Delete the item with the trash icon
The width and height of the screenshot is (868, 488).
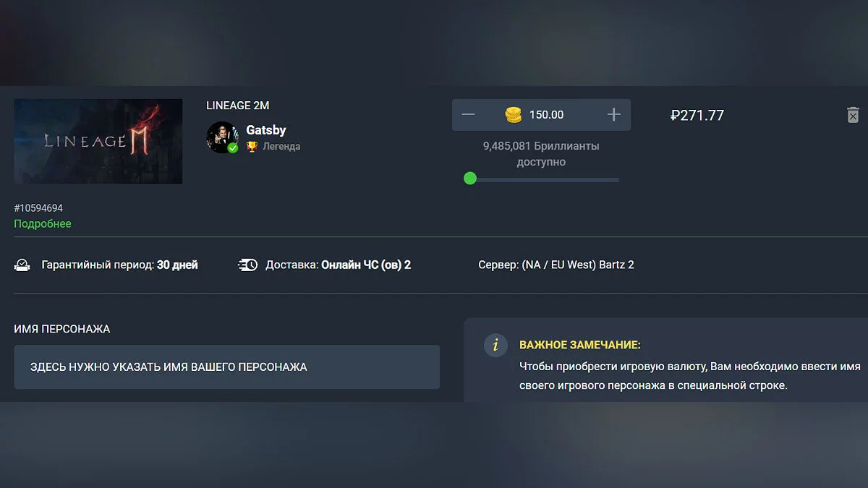853,115
